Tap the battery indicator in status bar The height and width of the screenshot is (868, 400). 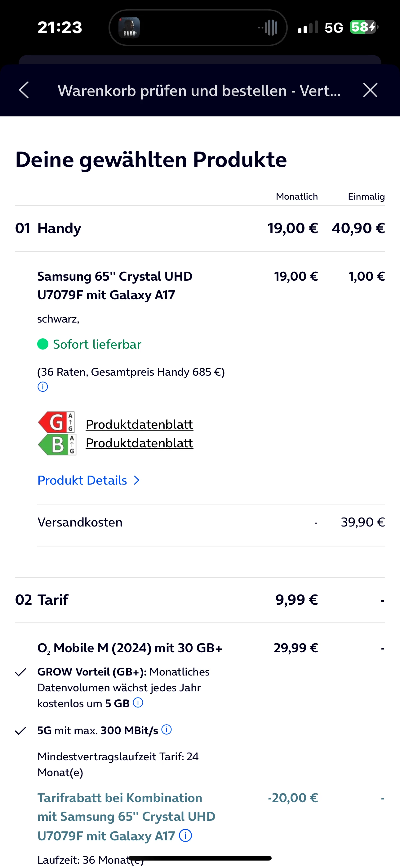[364, 27]
